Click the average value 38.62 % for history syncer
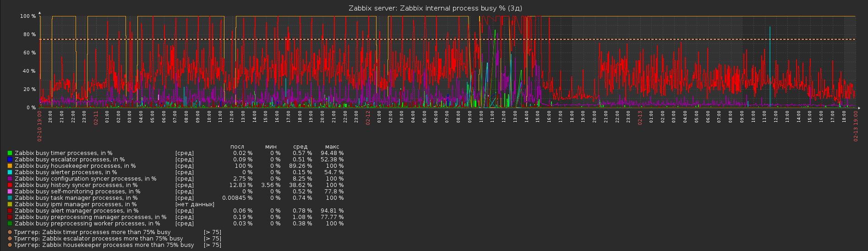This screenshot has width=868, height=251. click(300, 185)
